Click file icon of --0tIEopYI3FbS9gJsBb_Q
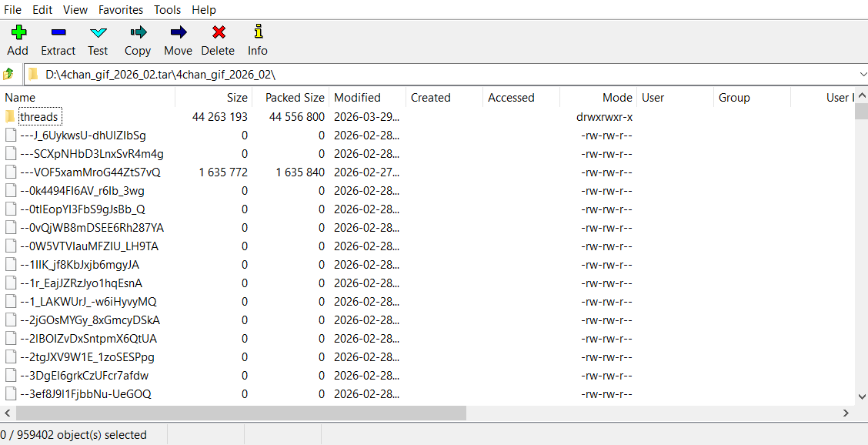Image resolution: width=868 pixels, height=445 pixels. coord(11,209)
